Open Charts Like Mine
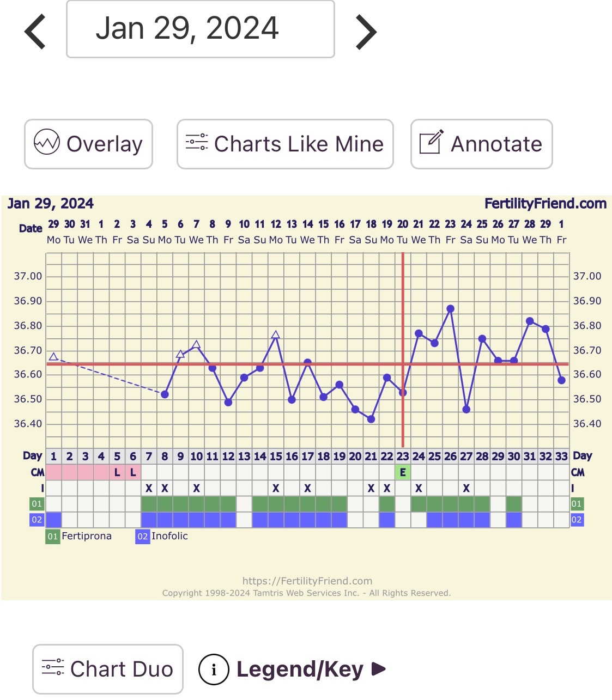Screen dimensions: 612x700 click(x=285, y=144)
